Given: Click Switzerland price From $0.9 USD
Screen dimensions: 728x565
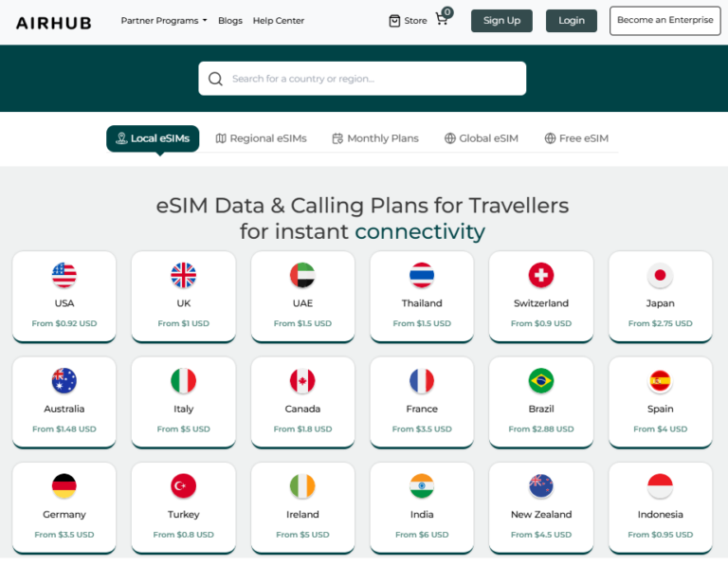Looking at the screenshot, I should pos(541,323).
